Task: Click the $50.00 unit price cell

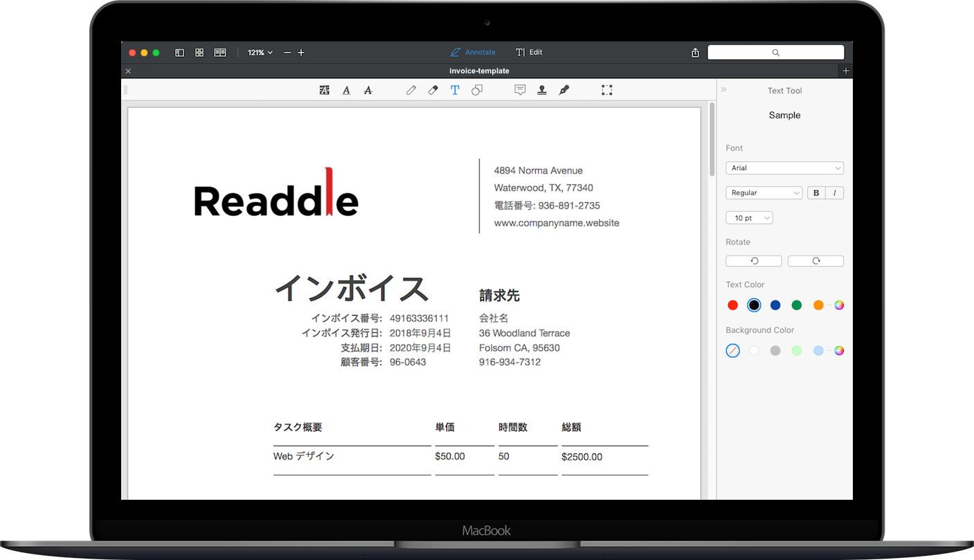Action: tap(450, 456)
